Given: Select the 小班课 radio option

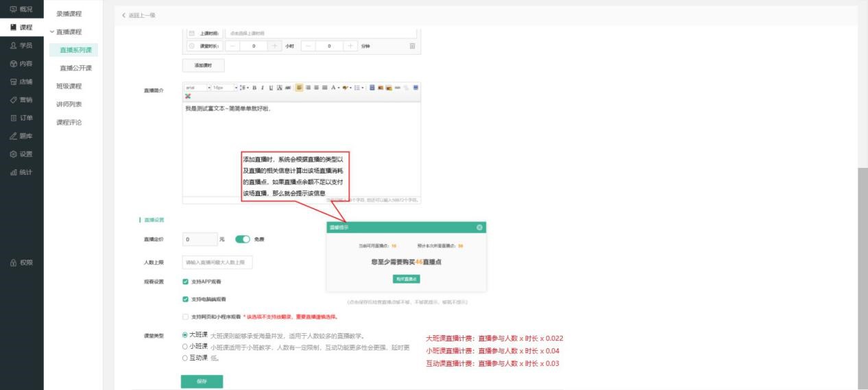Looking at the screenshot, I should coord(184,347).
